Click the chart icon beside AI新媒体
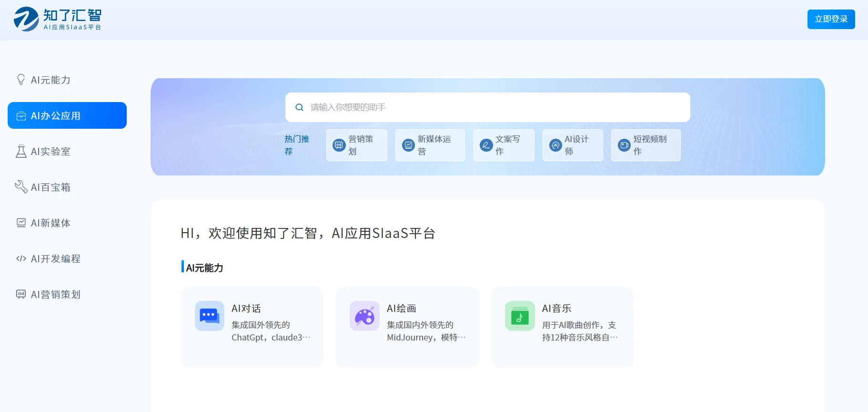The height and width of the screenshot is (412, 868). click(21, 223)
